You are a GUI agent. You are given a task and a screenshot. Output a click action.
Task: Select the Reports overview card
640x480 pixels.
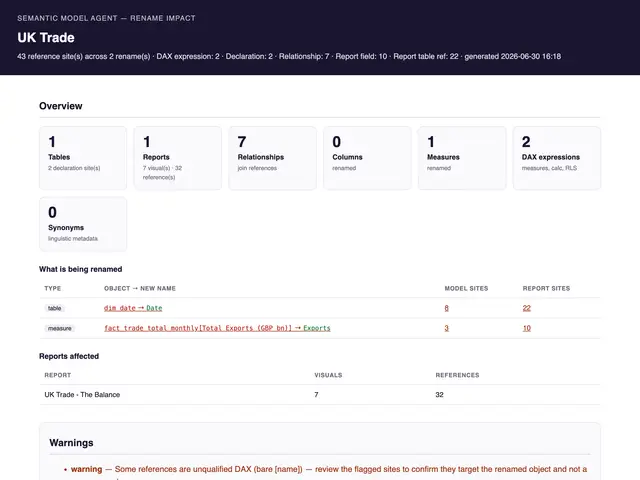pyautogui.click(x=178, y=158)
